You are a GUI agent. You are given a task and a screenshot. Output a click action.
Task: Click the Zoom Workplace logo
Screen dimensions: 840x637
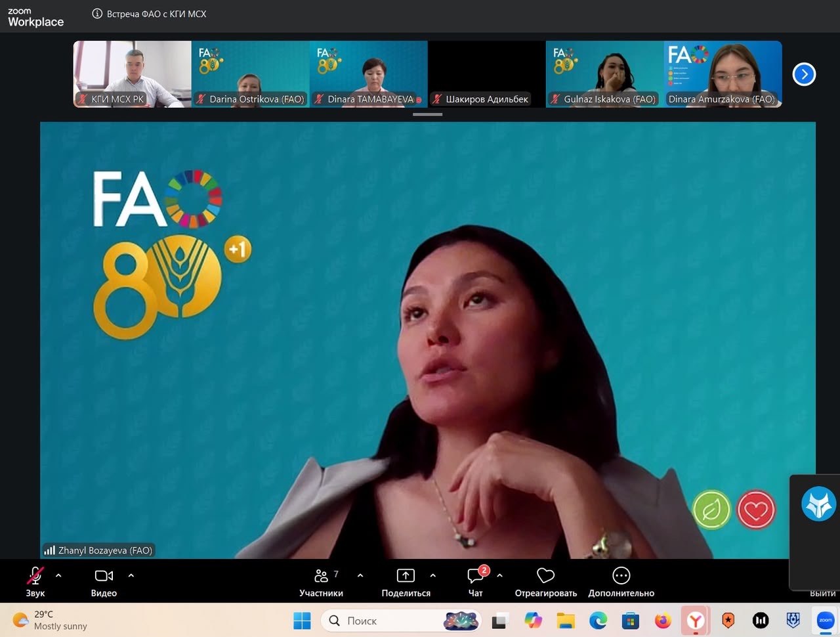pos(35,17)
